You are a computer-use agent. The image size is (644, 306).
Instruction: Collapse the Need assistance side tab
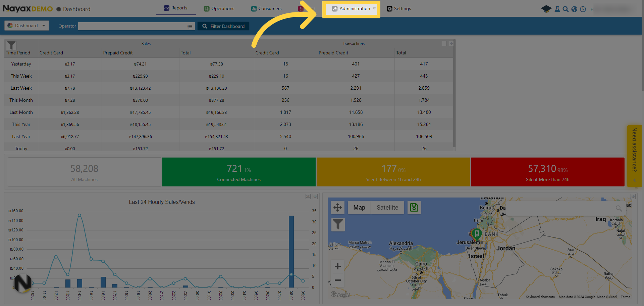click(634, 180)
